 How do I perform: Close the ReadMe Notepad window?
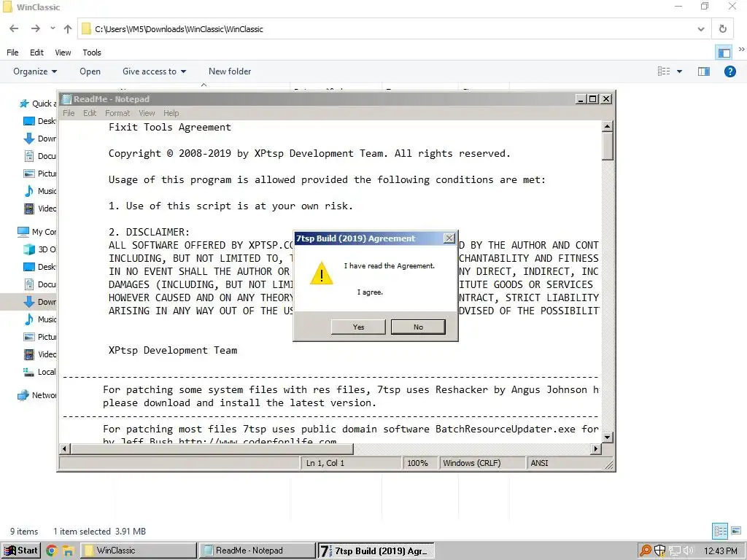coord(606,99)
